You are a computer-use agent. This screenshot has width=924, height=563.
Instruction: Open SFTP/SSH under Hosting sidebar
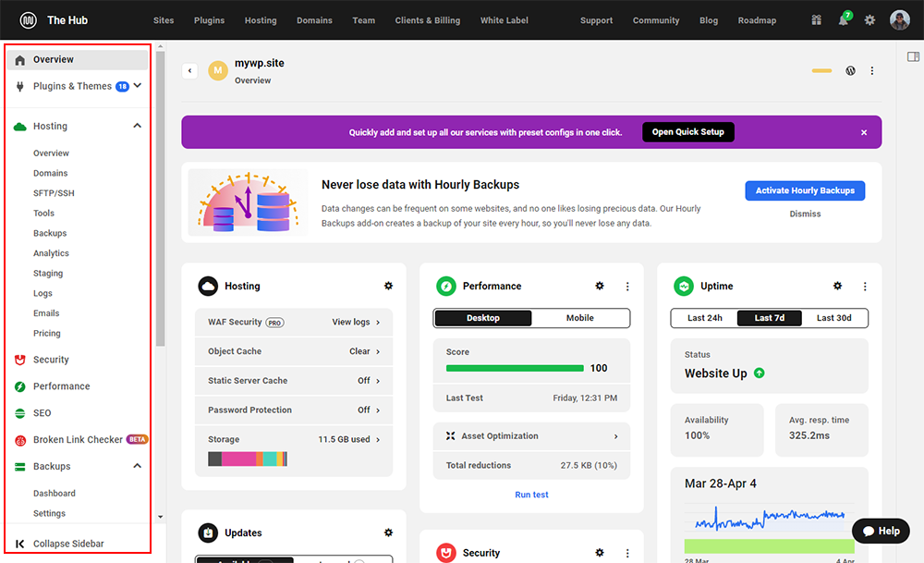[x=54, y=193]
